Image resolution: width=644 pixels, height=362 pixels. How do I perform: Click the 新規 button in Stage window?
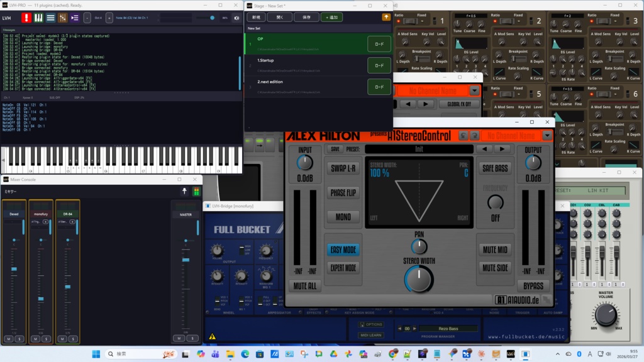pyautogui.click(x=257, y=17)
